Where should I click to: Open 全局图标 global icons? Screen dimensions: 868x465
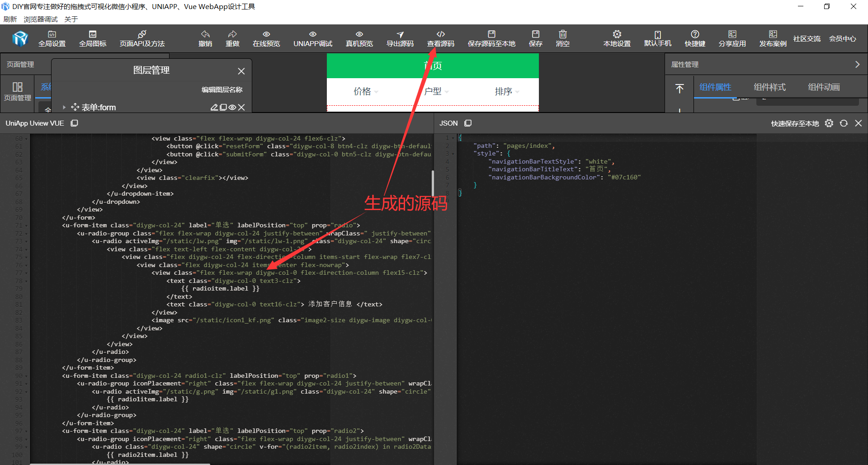click(x=93, y=39)
